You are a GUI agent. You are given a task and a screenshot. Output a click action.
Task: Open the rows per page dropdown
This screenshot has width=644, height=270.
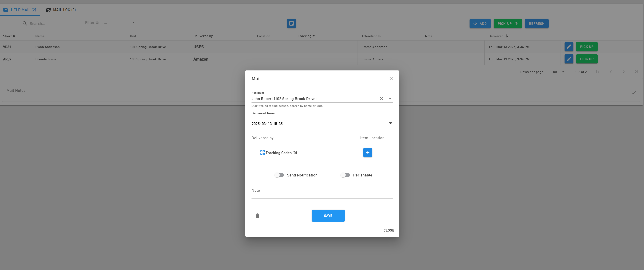coord(559,72)
